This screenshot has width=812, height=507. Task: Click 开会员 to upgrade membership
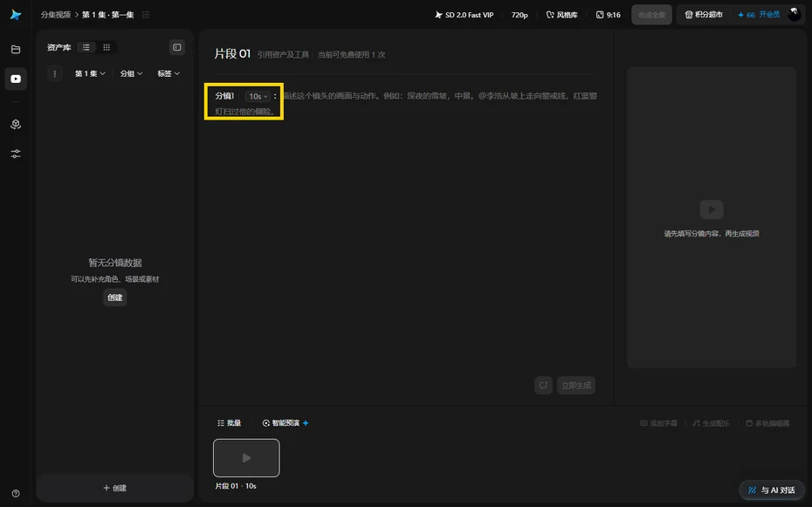click(769, 15)
